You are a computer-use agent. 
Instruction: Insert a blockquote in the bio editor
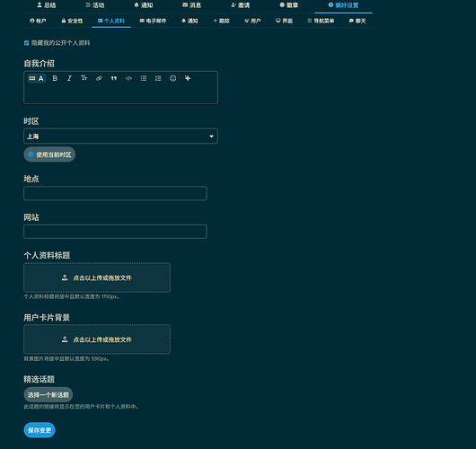114,78
